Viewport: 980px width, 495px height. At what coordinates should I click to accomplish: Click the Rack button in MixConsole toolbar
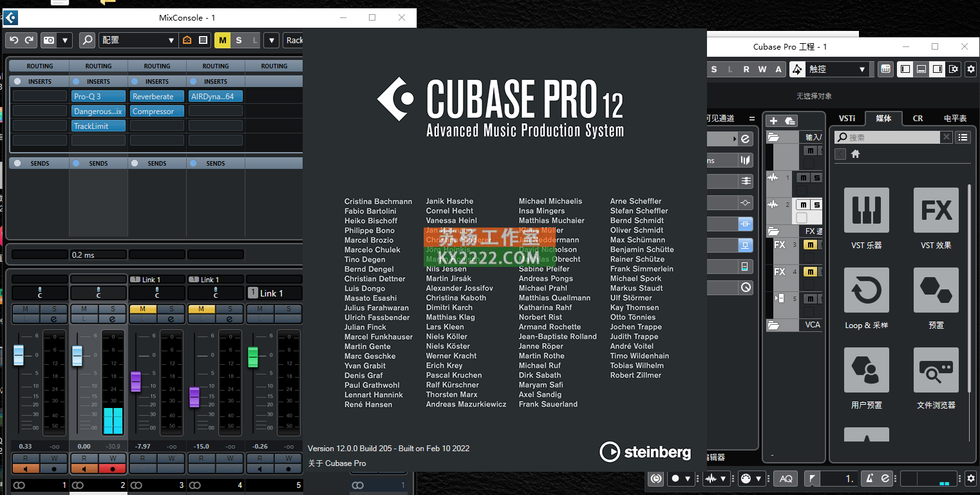294,40
